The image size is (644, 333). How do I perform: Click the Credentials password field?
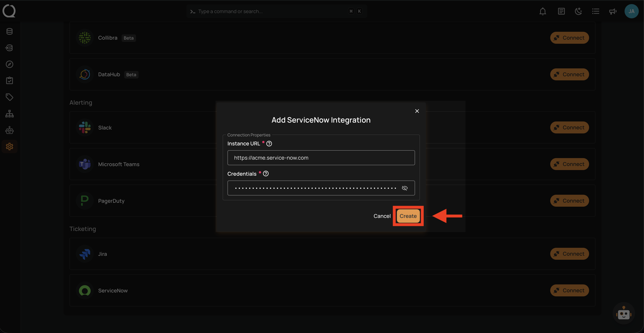click(321, 188)
